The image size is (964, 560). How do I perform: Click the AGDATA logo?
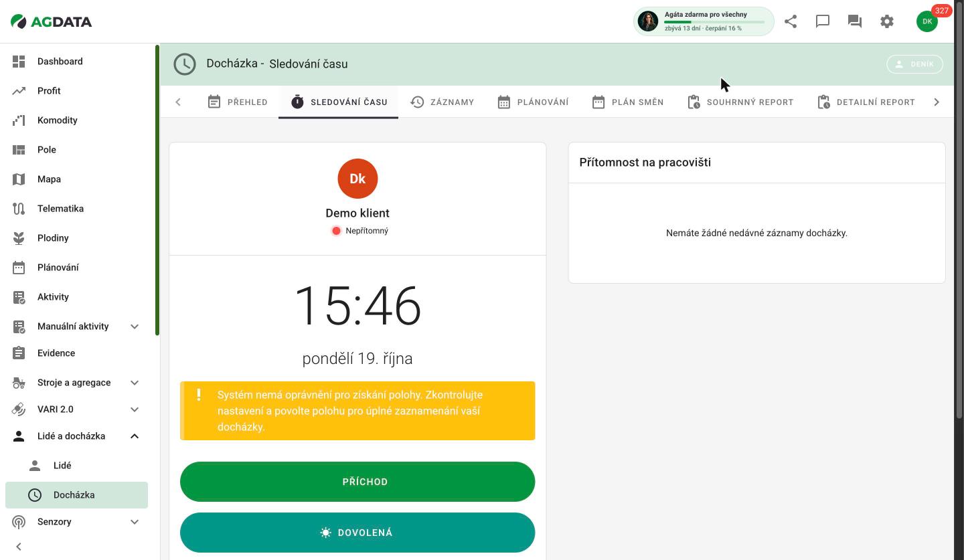52,21
